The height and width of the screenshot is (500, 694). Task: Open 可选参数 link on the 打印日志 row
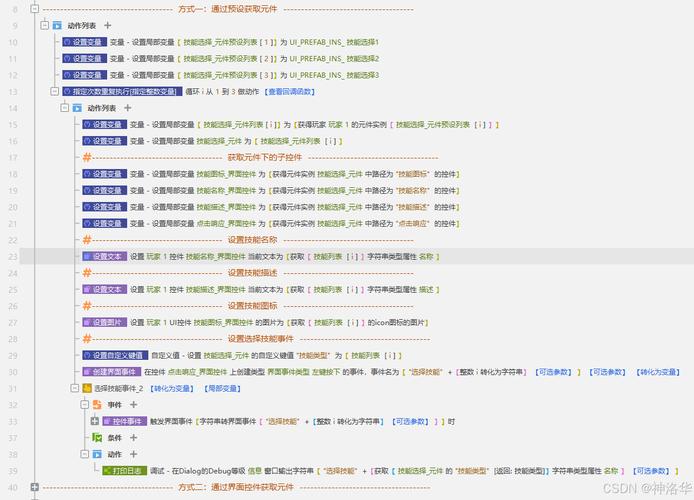click(x=652, y=471)
